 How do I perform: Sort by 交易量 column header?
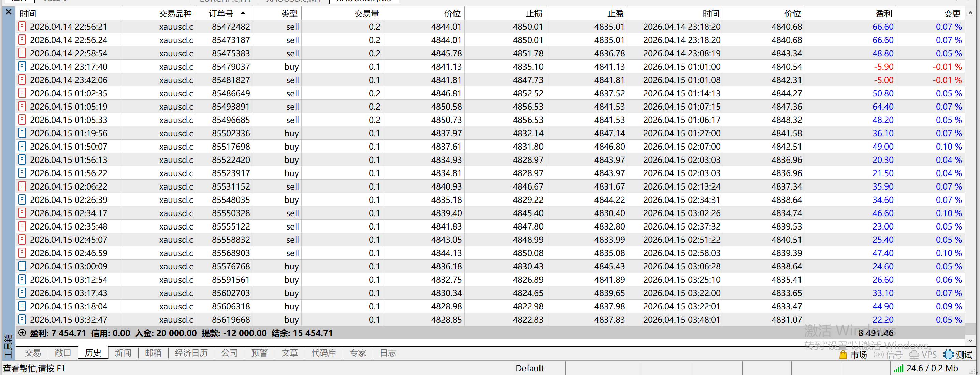(x=342, y=14)
